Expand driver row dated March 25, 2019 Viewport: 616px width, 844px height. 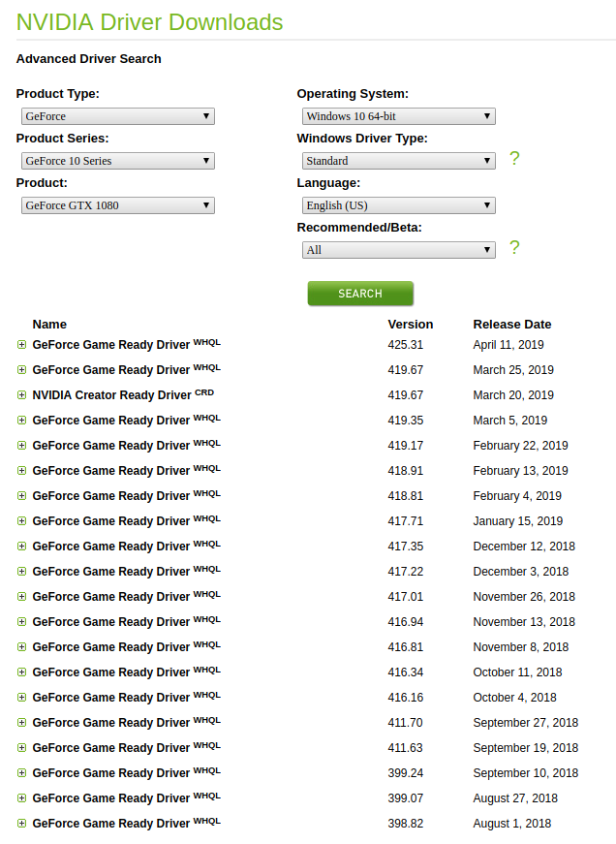pyautogui.click(x=21, y=370)
